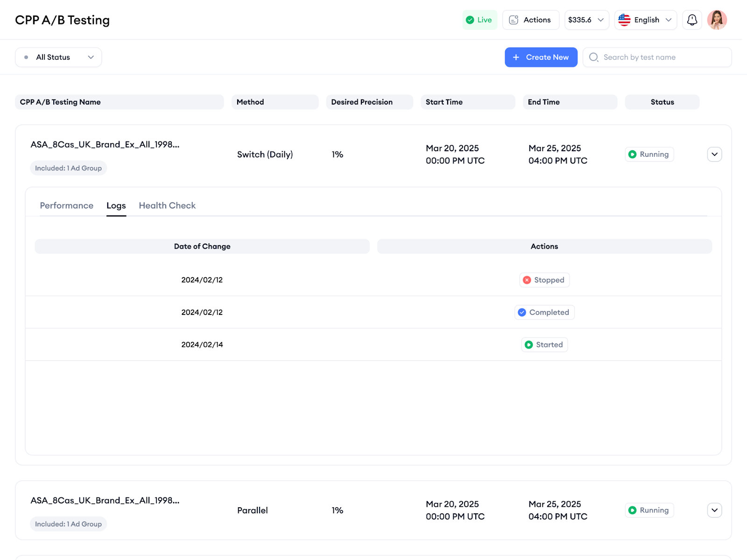Click Included: 1 Ad Group tag in first test

(69, 168)
